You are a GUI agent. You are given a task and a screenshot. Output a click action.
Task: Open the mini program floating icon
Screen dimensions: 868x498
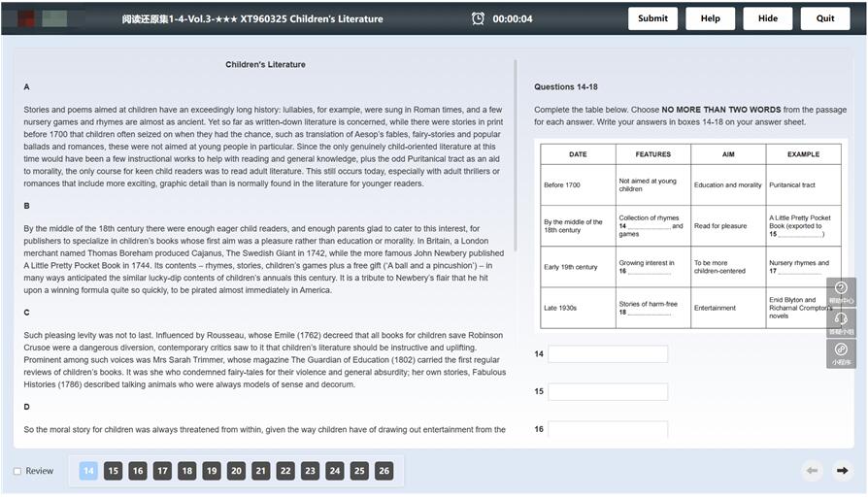841,353
